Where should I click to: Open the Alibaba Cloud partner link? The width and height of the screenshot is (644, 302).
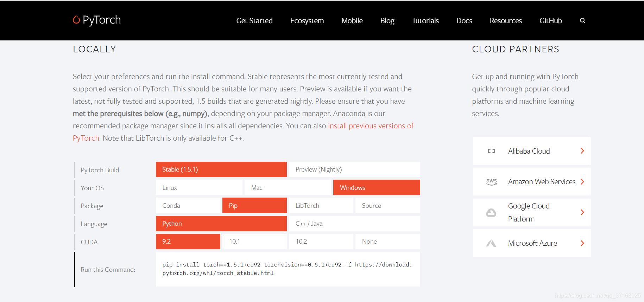click(532, 151)
